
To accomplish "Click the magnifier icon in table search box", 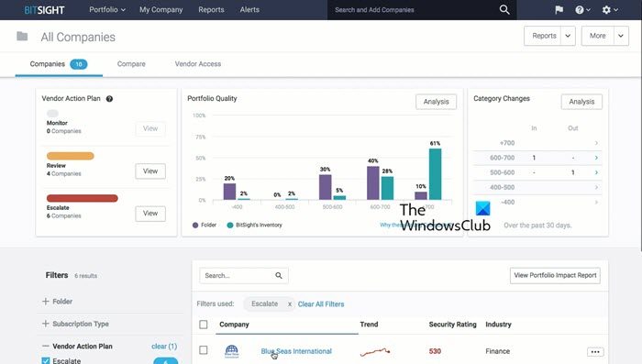I will (x=279, y=276).
